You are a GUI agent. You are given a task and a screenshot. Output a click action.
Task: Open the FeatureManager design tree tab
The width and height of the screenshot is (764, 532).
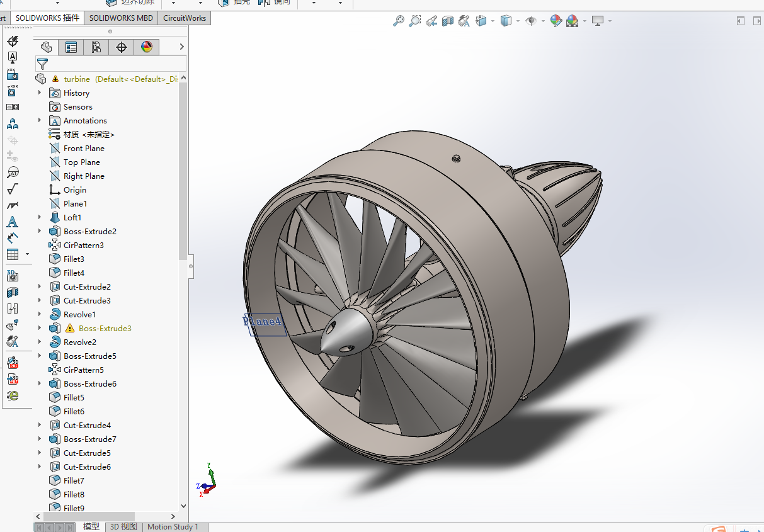(x=46, y=47)
